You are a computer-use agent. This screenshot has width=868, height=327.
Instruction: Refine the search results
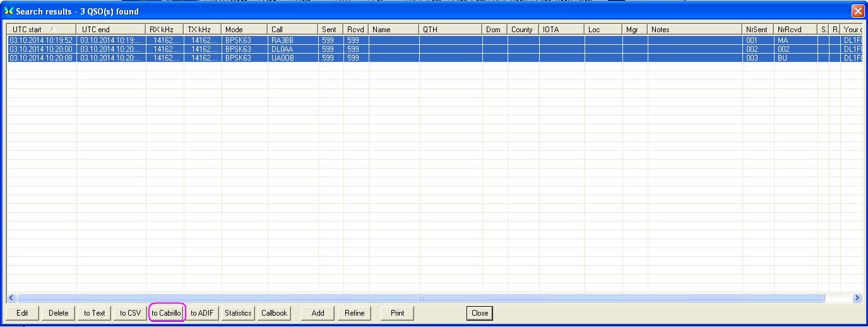354,313
